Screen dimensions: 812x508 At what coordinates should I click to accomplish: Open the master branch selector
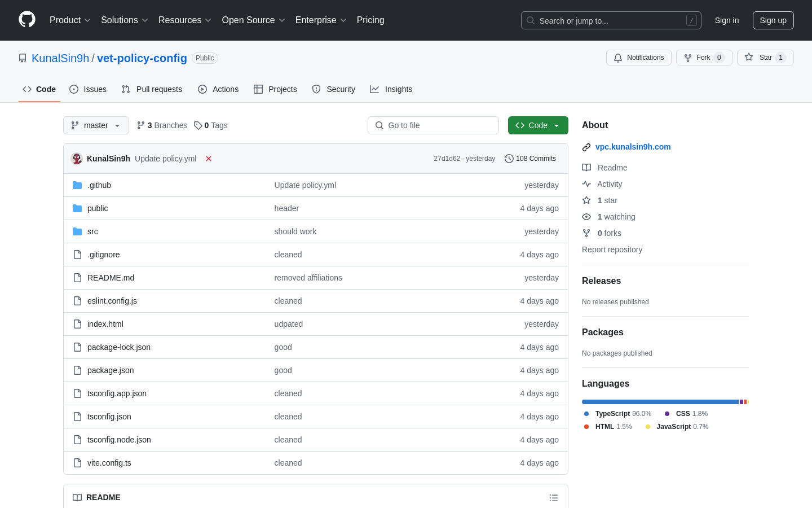click(96, 125)
